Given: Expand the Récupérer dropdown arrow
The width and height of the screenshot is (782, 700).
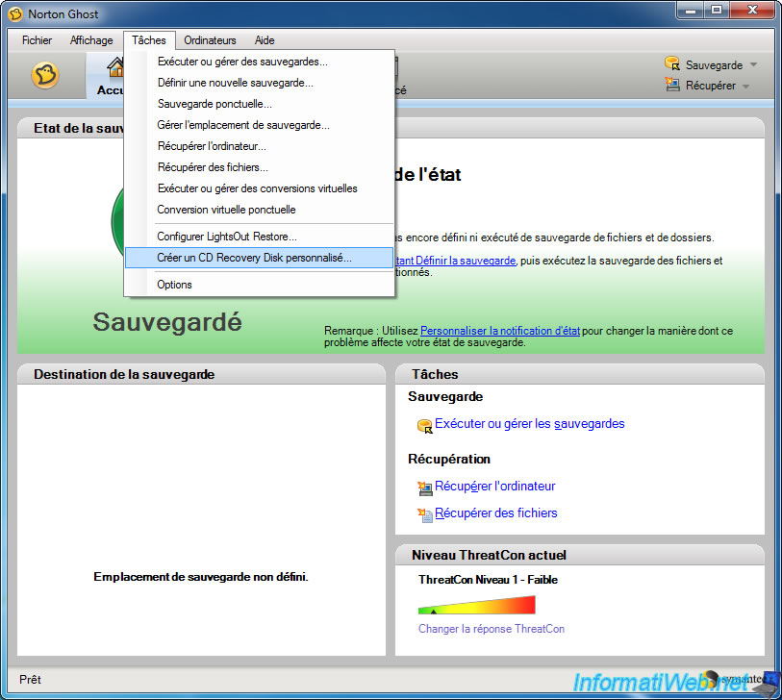Looking at the screenshot, I should point(745,87).
